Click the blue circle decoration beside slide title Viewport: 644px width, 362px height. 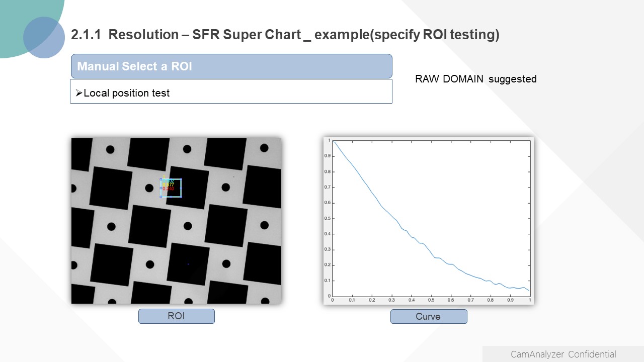coord(44,37)
